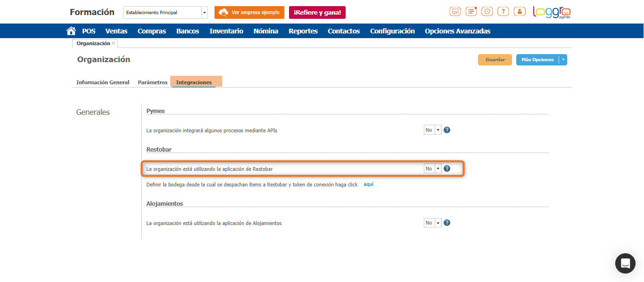Click help icon beside the Restobar option
This screenshot has height=282, width=644.
click(x=447, y=169)
